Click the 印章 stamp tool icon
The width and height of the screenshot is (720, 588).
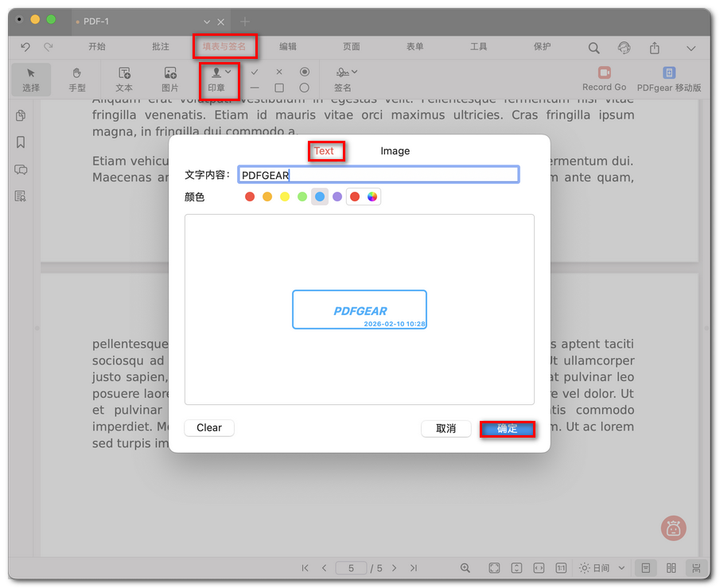(x=216, y=72)
